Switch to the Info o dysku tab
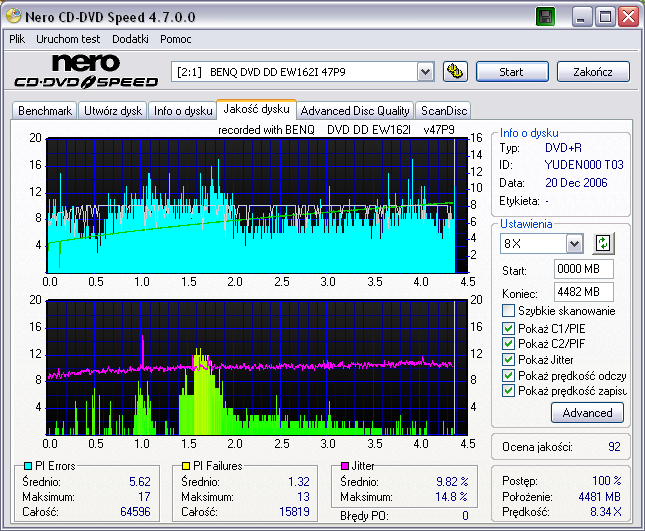The width and height of the screenshot is (645, 531). [183, 111]
